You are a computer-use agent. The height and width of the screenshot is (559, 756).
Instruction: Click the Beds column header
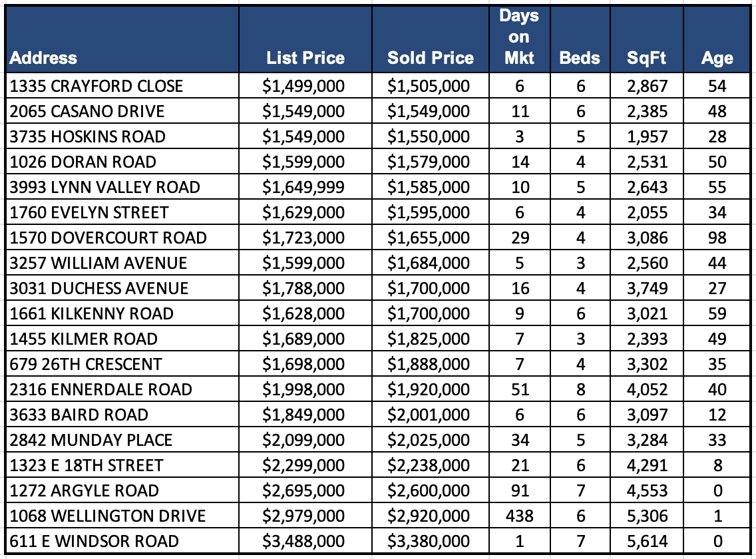580,58
